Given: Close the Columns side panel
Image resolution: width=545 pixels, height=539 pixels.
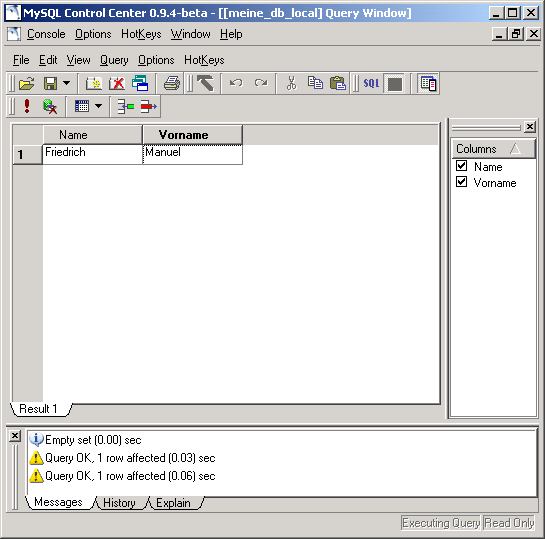Looking at the screenshot, I should (530, 127).
